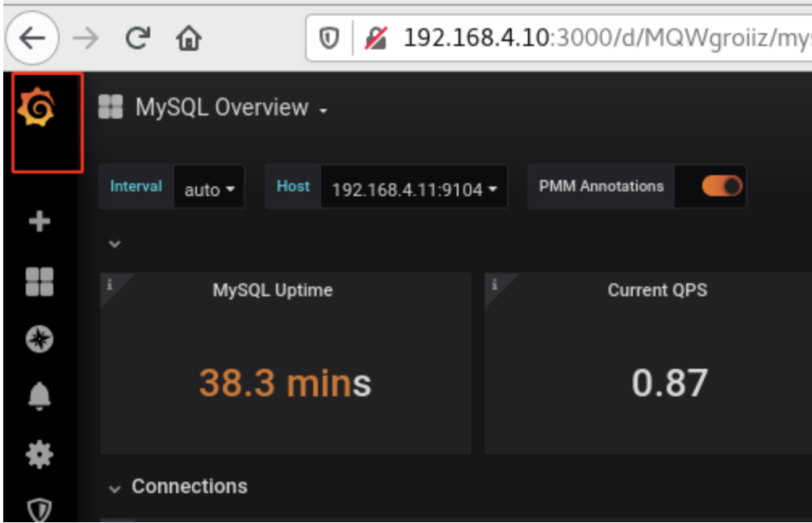The width and height of the screenshot is (812, 523).
Task: Click the Host label
Action: pos(293,186)
